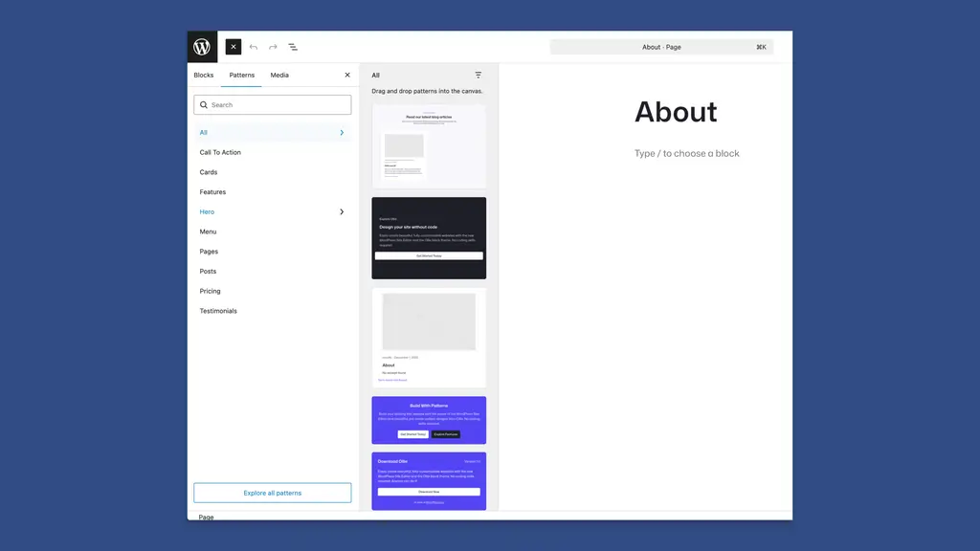The height and width of the screenshot is (551, 980).
Task: Click the undo arrow icon
Action: pos(253,47)
